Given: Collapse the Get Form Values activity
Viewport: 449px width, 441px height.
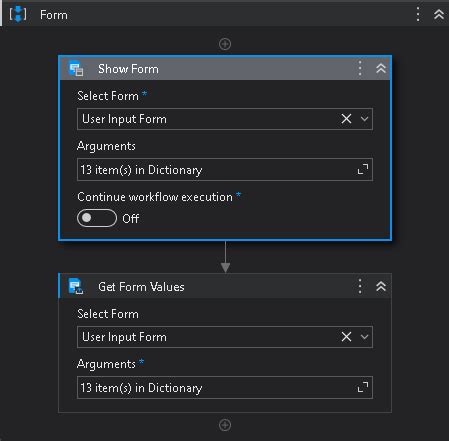Looking at the screenshot, I should (x=381, y=286).
